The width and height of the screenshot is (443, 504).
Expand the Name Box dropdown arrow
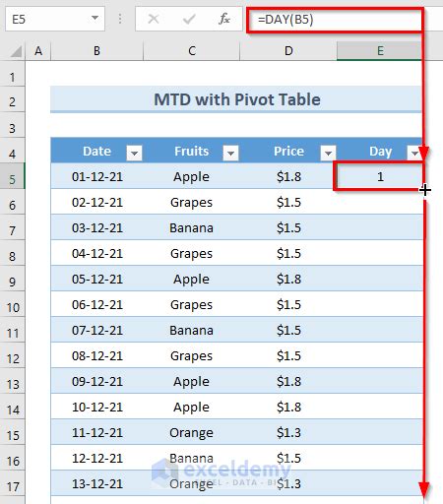tap(95, 18)
